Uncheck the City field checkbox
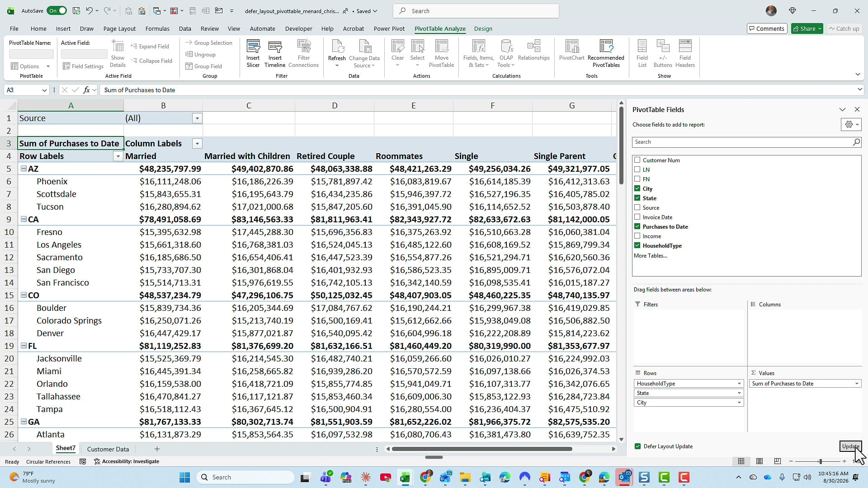The height and width of the screenshot is (488, 868). click(637, 188)
